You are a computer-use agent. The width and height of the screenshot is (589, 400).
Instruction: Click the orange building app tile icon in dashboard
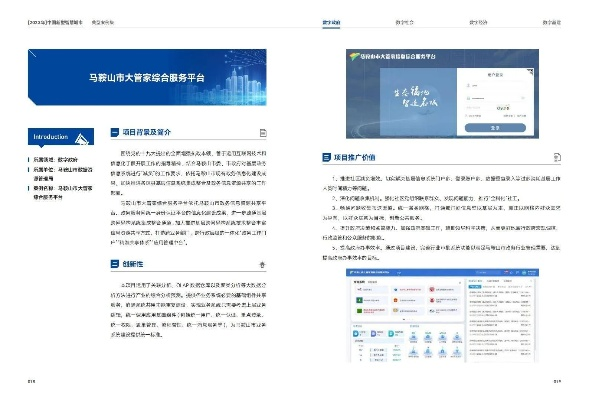pyautogui.click(x=396, y=300)
